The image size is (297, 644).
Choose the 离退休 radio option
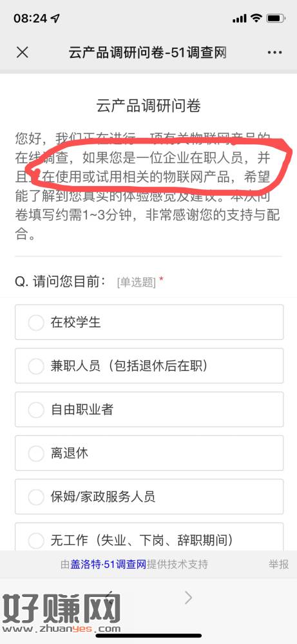149,453
